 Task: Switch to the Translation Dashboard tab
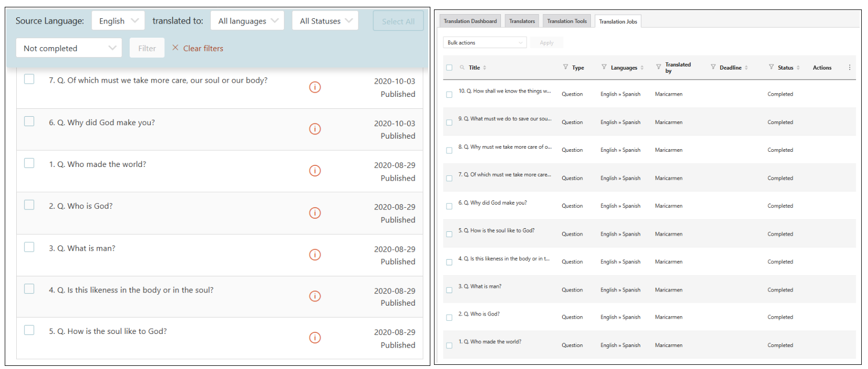[x=470, y=21]
